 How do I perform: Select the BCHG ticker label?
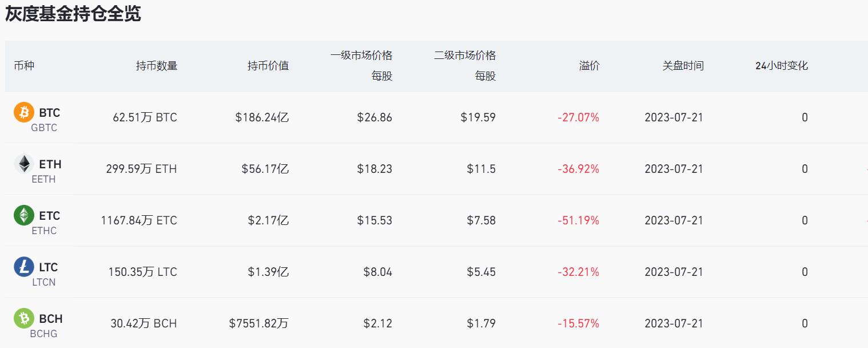click(x=44, y=334)
